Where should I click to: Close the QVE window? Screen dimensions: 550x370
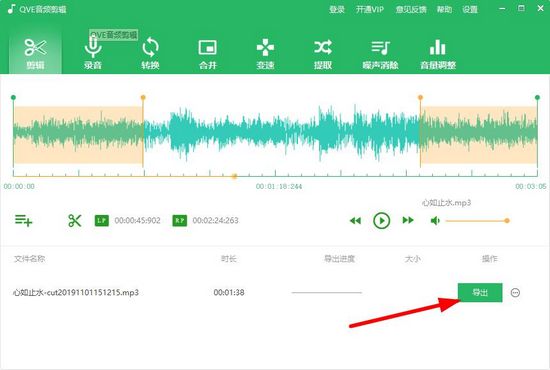coord(541,8)
